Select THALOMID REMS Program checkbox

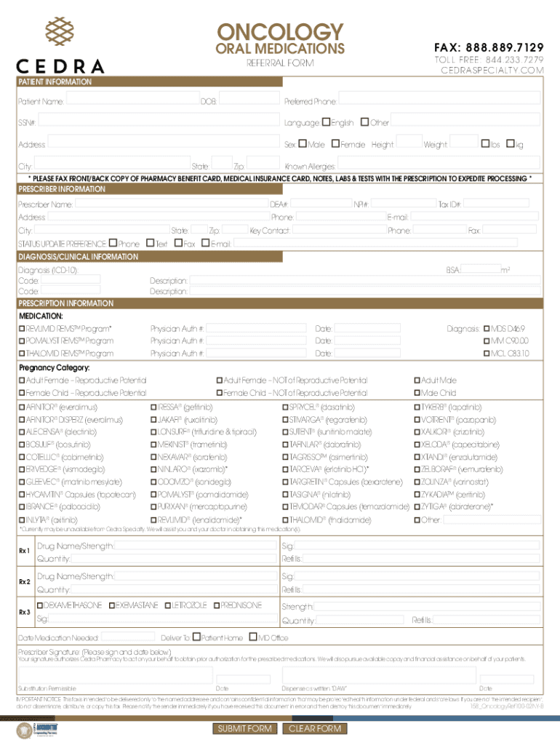[22, 354]
